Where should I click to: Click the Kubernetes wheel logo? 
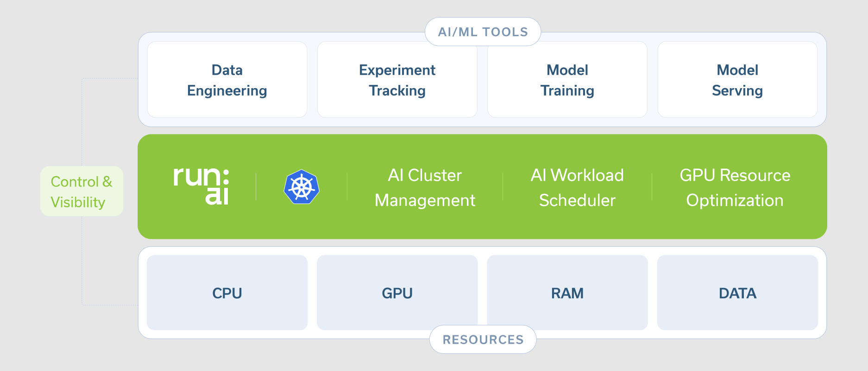302,186
